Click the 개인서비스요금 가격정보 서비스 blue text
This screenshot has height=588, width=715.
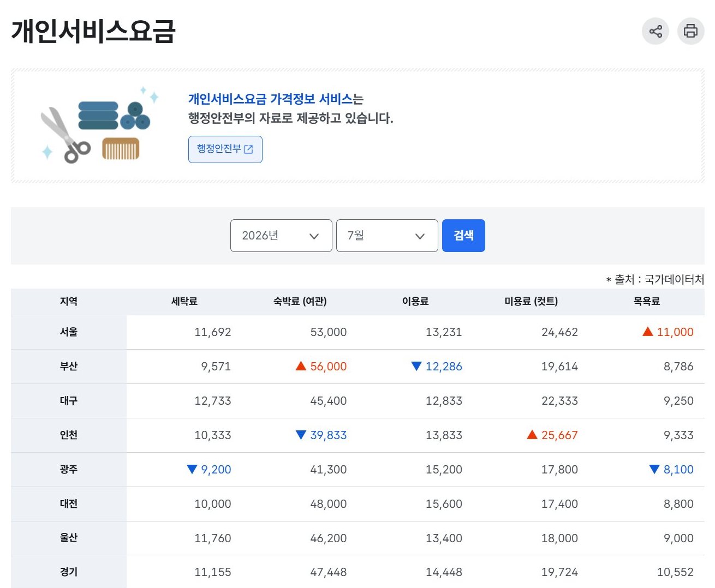pos(270,99)
